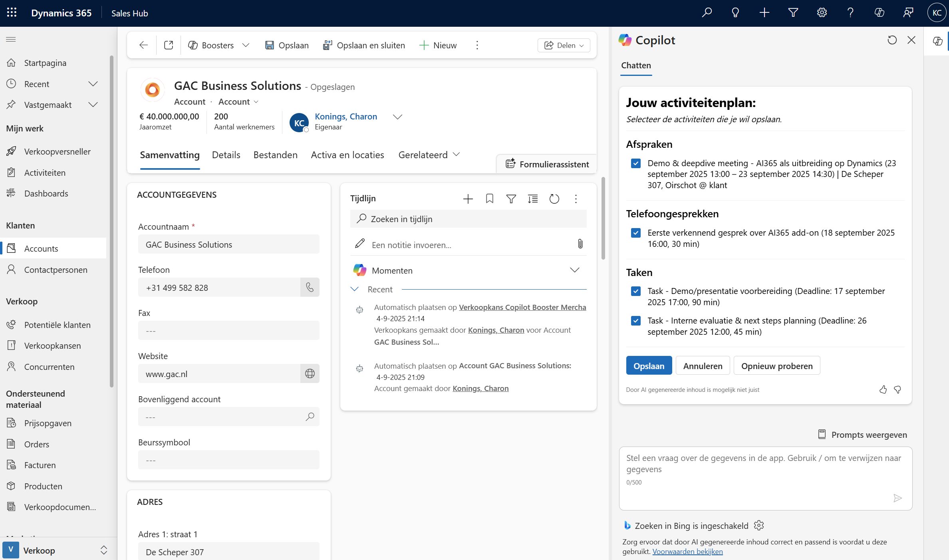Open website via globe icon
This screenshot has height=560, width=949.
310,373
